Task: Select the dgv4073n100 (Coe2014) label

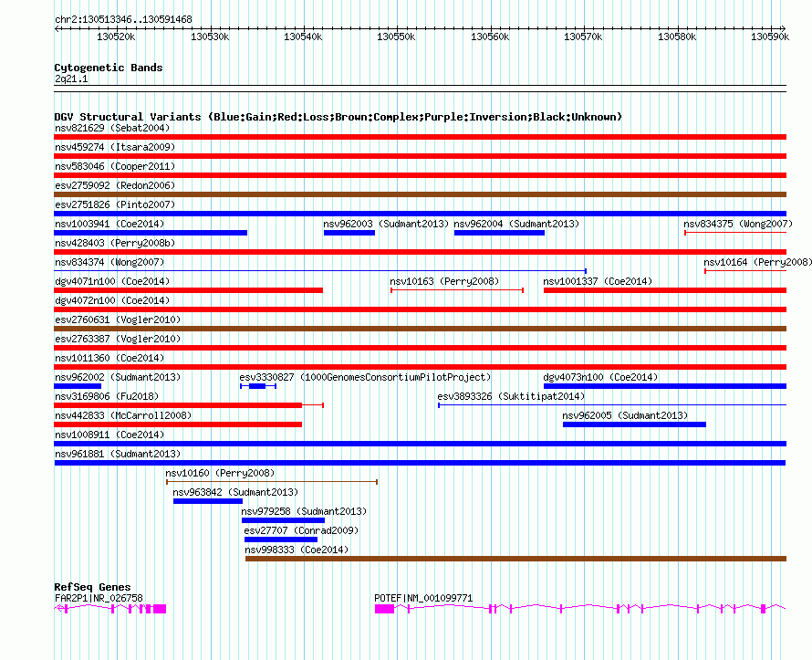Action: pyautogui.click(x=600, y=377)
